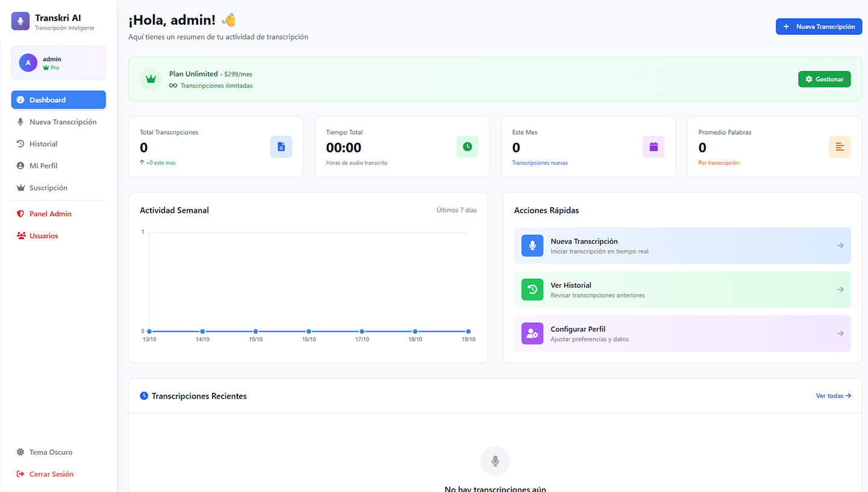
Task: Click the arrow on the Configurar Perfil row
Action: click(x=840, y=334)
